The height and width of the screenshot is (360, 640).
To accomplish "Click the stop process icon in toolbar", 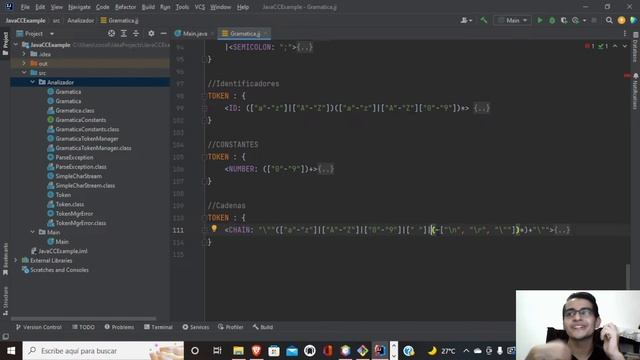I will [x=594, y=20].
